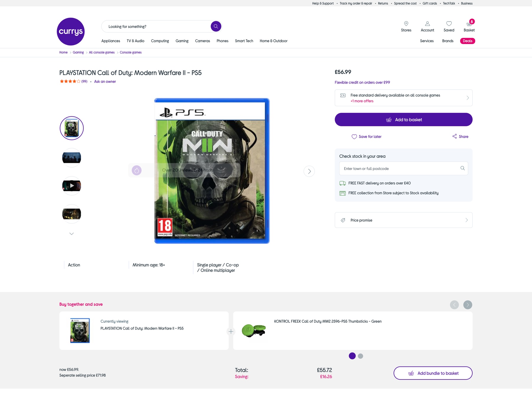Click the Share icon
Viewport: 532px width, 399px height.
[455, 136]
